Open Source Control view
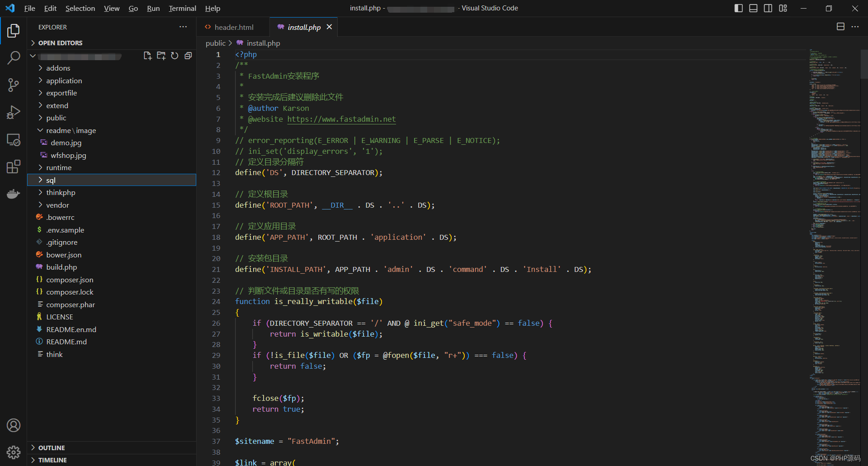 pos(14,85)
